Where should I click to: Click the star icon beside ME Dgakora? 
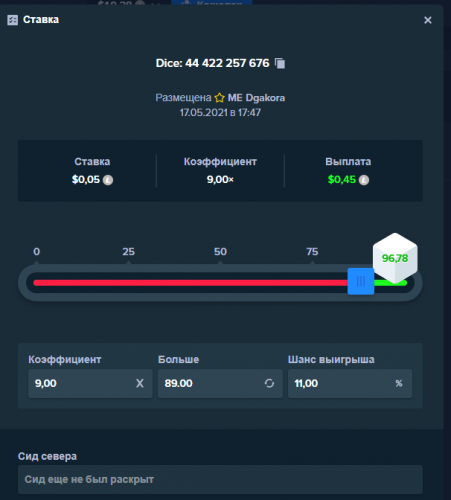219,98
